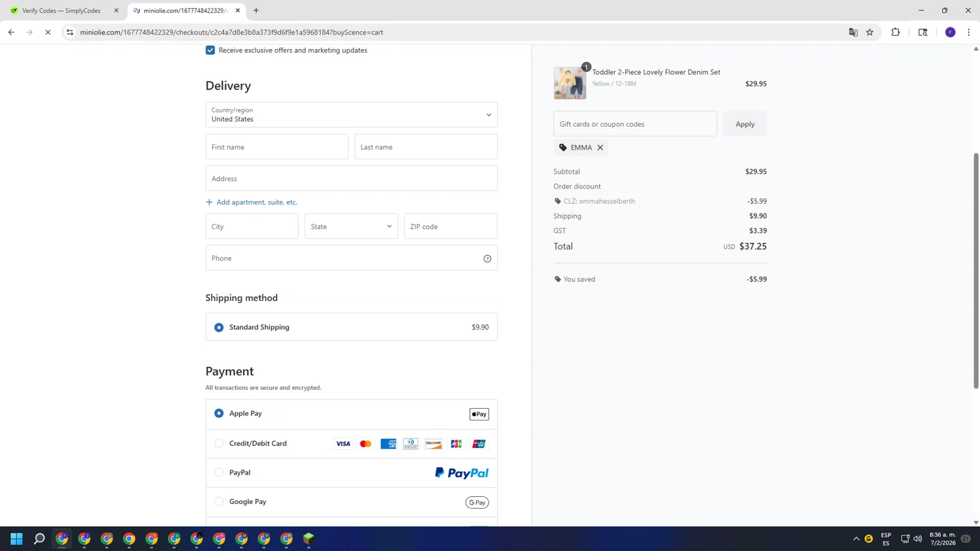Image resolution: width=980 pixels, height=551 pixels.
Task: Click the translate page icon
Action: 853,32
